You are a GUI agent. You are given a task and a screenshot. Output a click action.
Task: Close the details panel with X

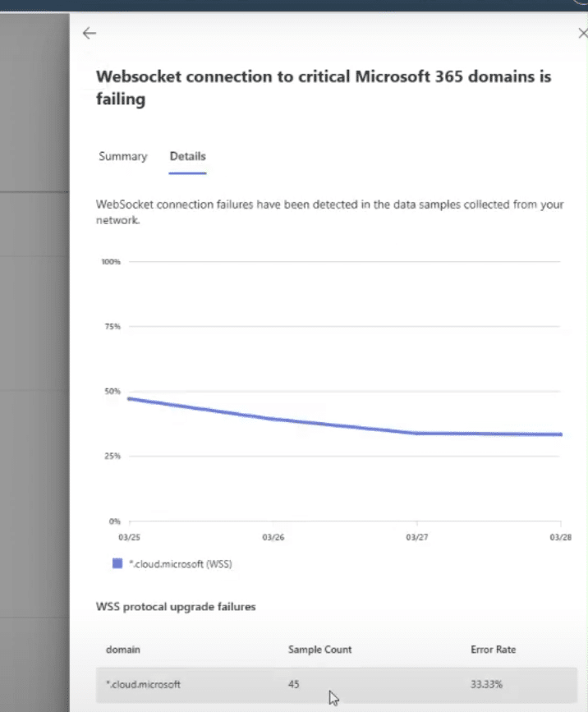[582, 33]
